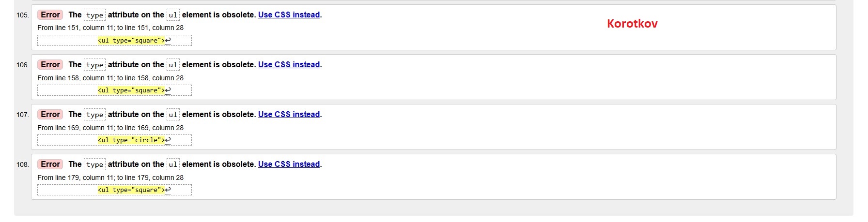The height and width of the screenshot is (222, 868).
Task: Click the Error badge of message 105
Action: coord(50,15)
